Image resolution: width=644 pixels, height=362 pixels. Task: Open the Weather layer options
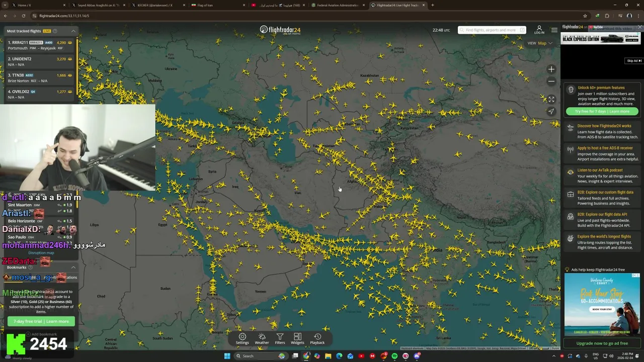coord(262,339)
